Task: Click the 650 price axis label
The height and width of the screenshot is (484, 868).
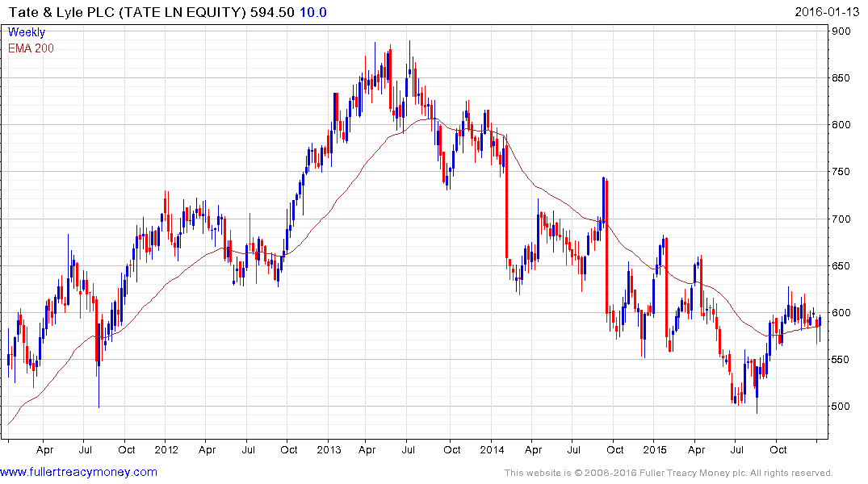Action: tap(841, 266)
